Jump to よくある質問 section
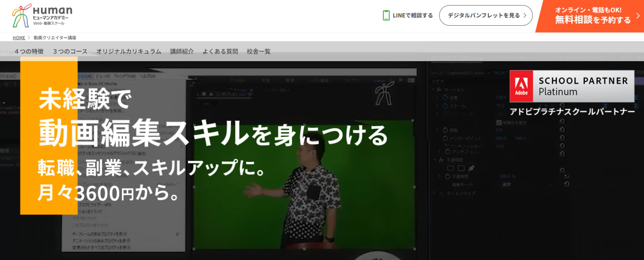644x260 pixels. [220, 52]
